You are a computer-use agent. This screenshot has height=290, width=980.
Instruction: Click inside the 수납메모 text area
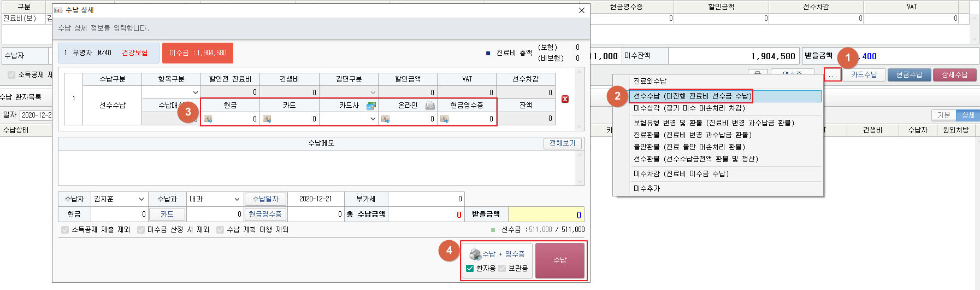coord(317,168)
